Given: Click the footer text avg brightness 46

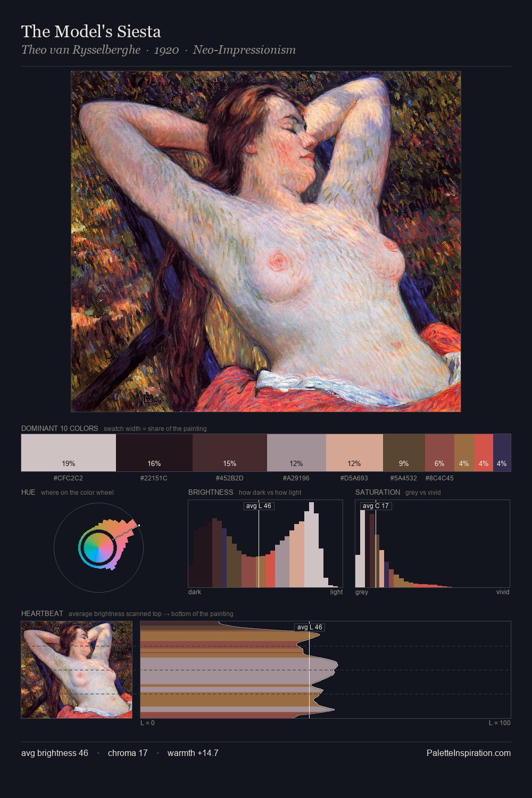Looking at the screenshot, I should 55,753.
